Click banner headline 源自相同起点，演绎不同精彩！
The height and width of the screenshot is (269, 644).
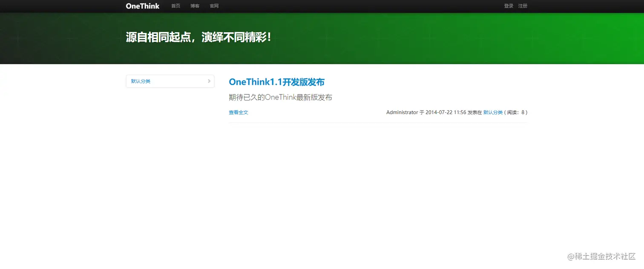(x=198, y=37)
